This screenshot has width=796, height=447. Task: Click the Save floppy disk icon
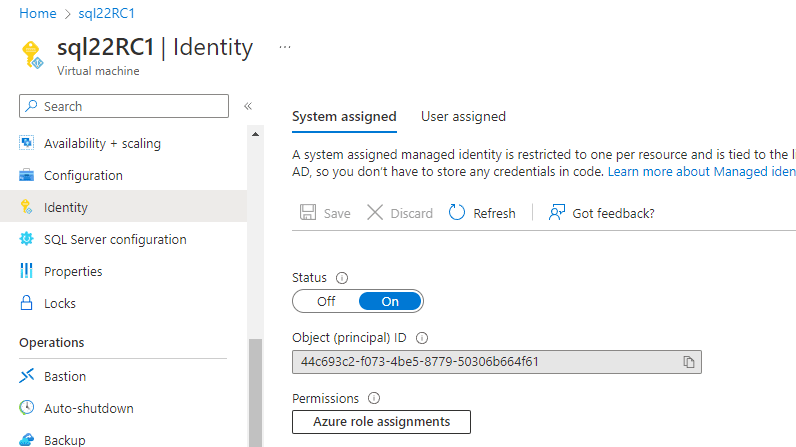pos(308,212)
